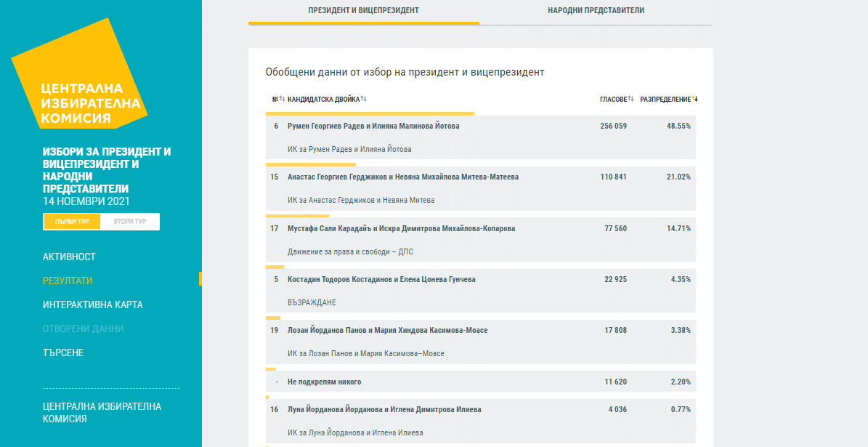Open Президент и вицепрезидент tab
868x447 pixels.
363,11
